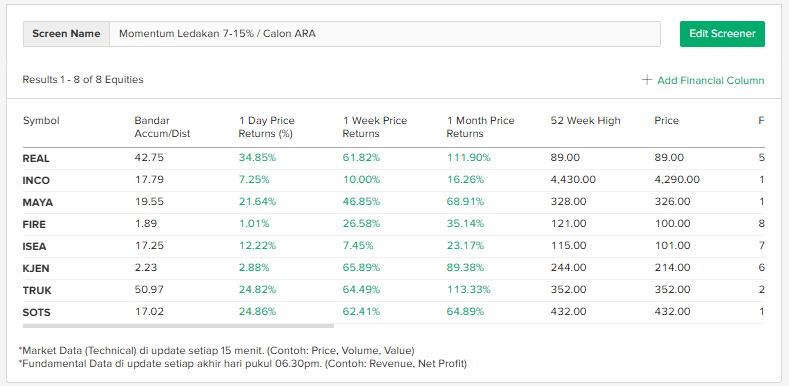Sort by 1 Month Price Returns header
Viewport: 789px width, 386px height.
(481, 127)
